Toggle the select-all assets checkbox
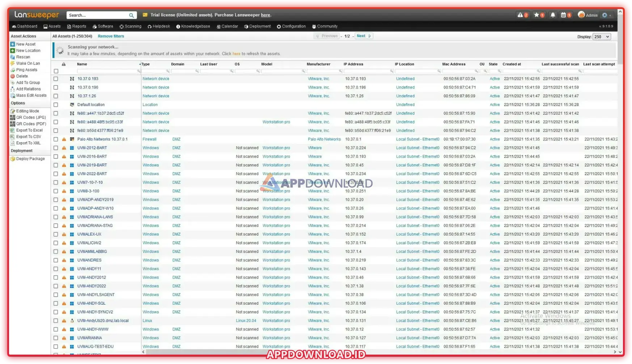Screen dimensions: 632x364 click(x=56, y=71)
